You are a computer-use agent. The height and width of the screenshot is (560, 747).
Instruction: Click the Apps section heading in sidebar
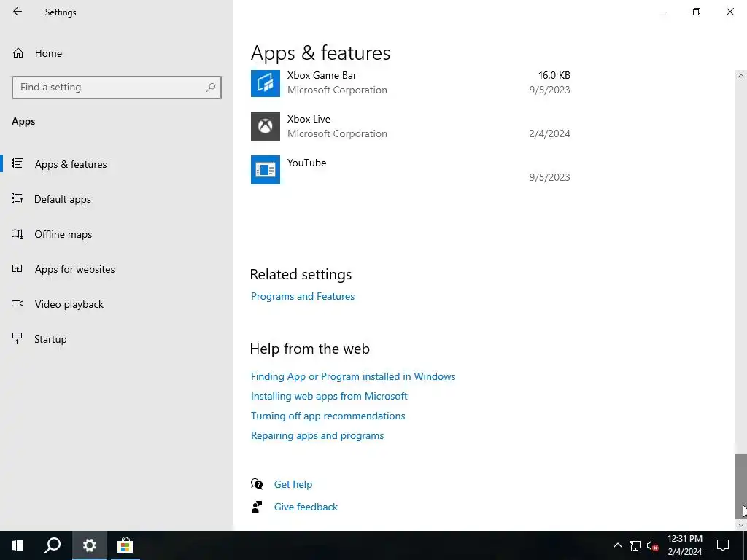23,122
